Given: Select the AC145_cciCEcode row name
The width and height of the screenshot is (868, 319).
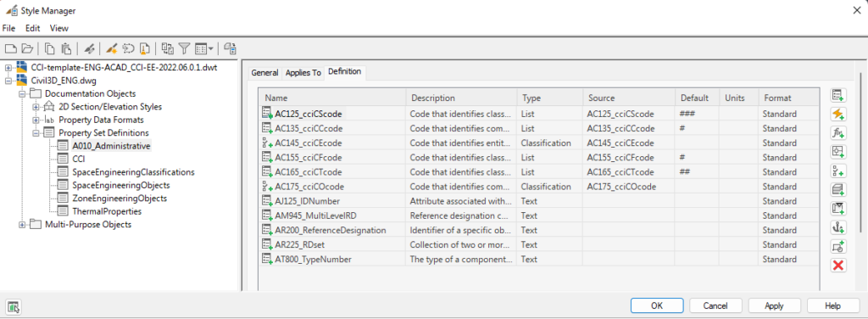Looking at the screenshot, I should click(309, 143).
